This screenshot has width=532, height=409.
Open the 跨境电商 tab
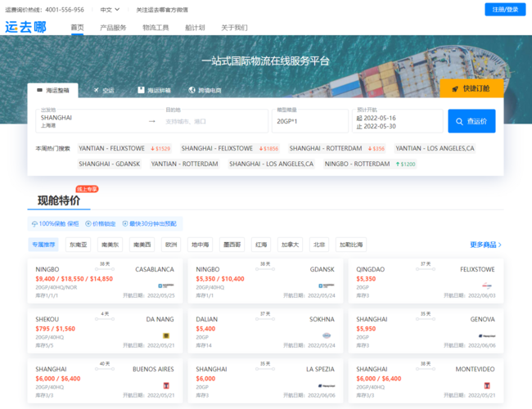[x=205, y=90]
